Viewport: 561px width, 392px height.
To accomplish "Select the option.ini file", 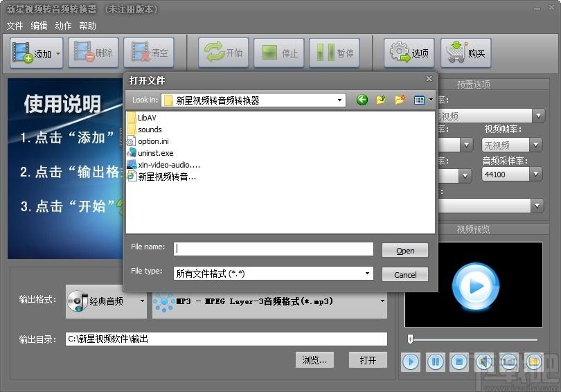I will point(148,141).
